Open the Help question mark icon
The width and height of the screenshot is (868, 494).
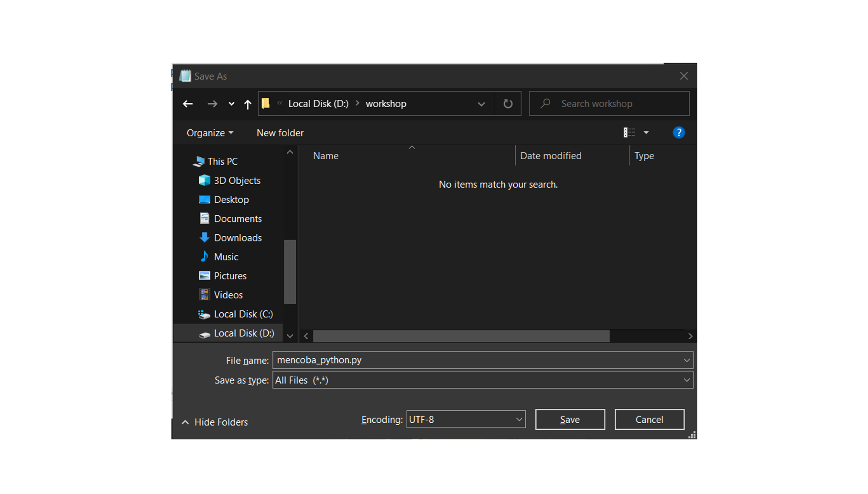679,132
